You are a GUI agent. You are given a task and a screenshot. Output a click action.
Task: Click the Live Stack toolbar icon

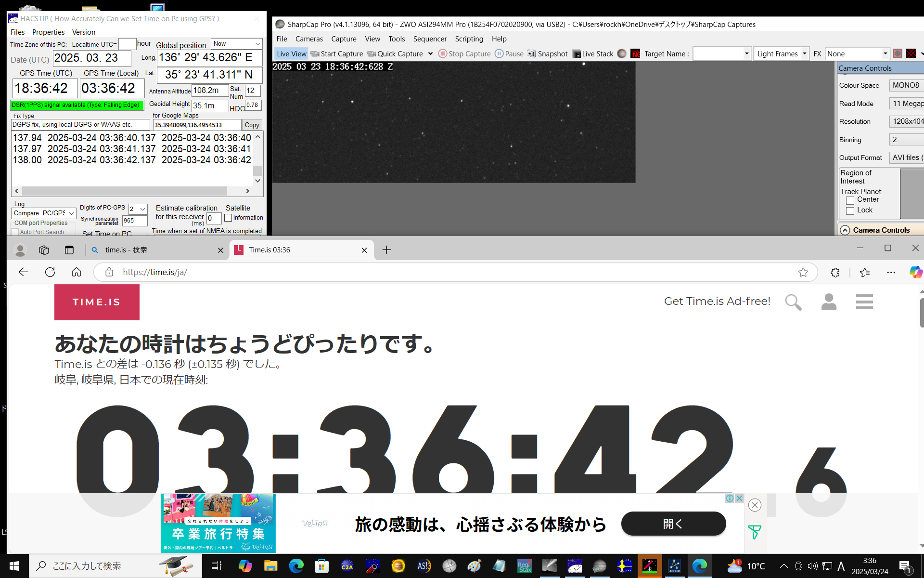click(x=577, y=54)
